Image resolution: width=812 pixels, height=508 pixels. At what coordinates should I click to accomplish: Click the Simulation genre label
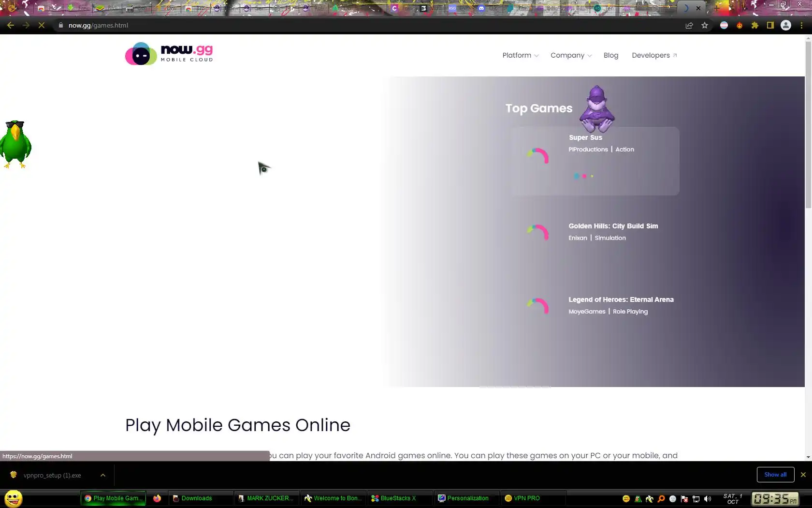coord(610,238)
